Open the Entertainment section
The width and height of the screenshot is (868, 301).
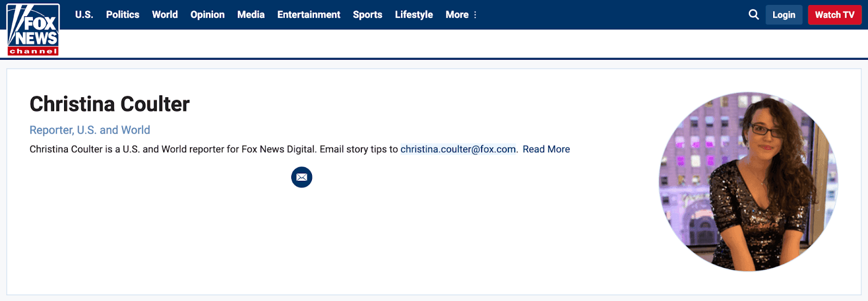309,15
